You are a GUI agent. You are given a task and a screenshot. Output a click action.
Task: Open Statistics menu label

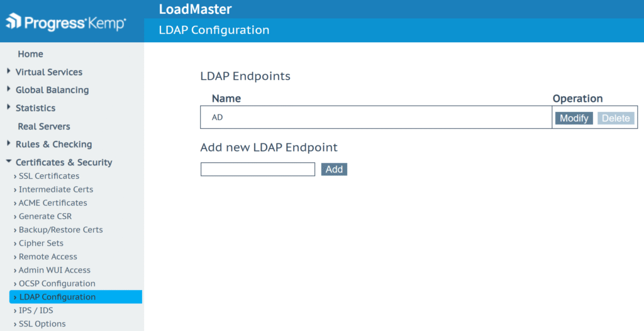tap(35, 108)
